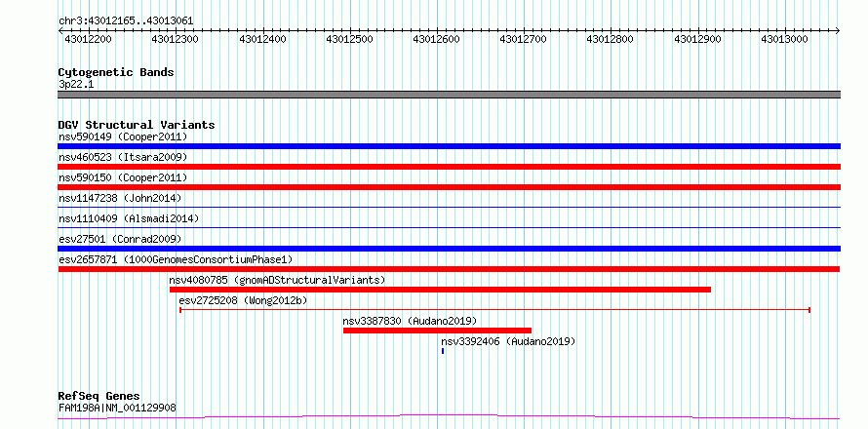Open the FAM198A|NM_001129908 gene label
The image size is (868, 429).
(x=117, y=408)
